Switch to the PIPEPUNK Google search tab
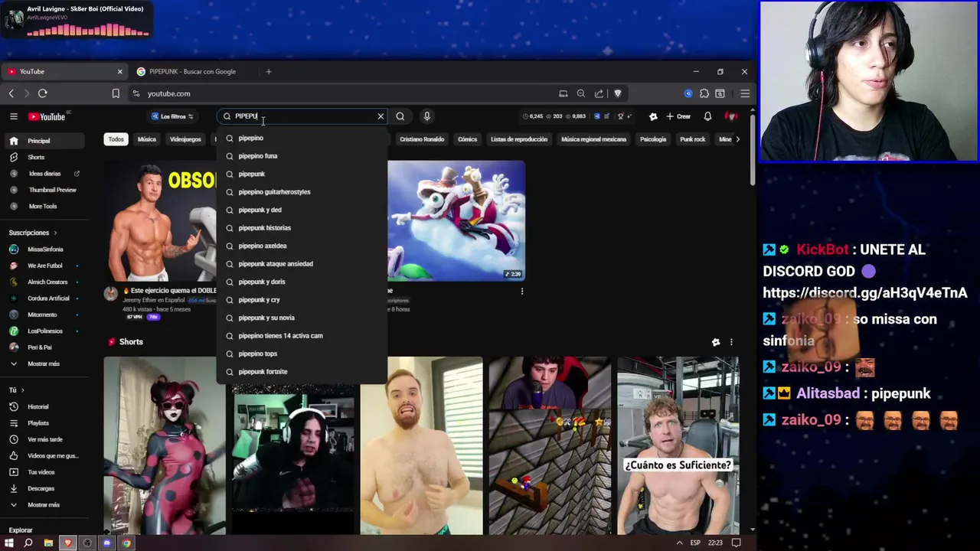This screenshot has width=980, height=551. [191, 71]
